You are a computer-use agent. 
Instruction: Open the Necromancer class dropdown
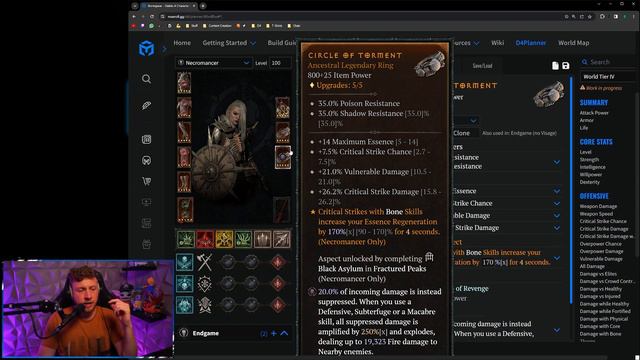click(213, 63)
